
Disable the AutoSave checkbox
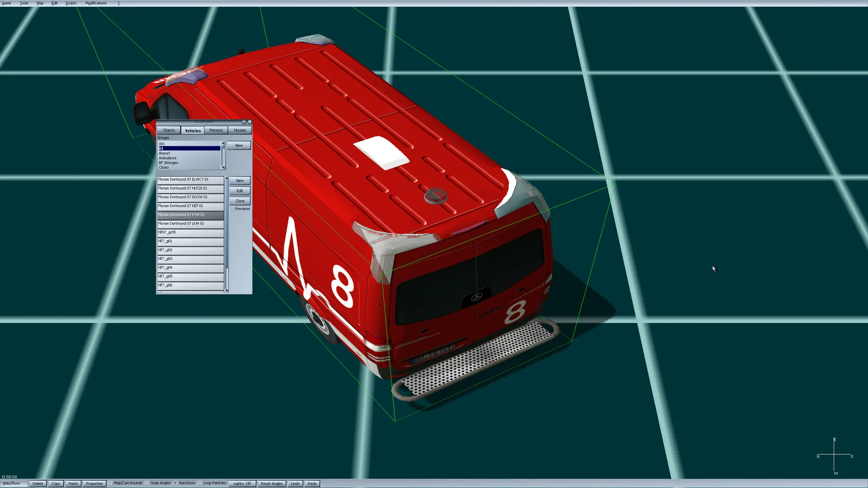175,483
